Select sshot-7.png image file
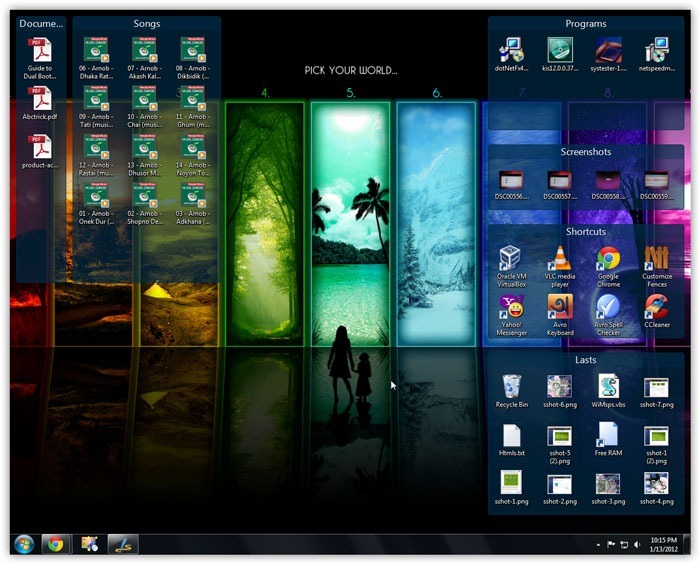The width and height of the screenshot is (700, 564). click(656, 391)
